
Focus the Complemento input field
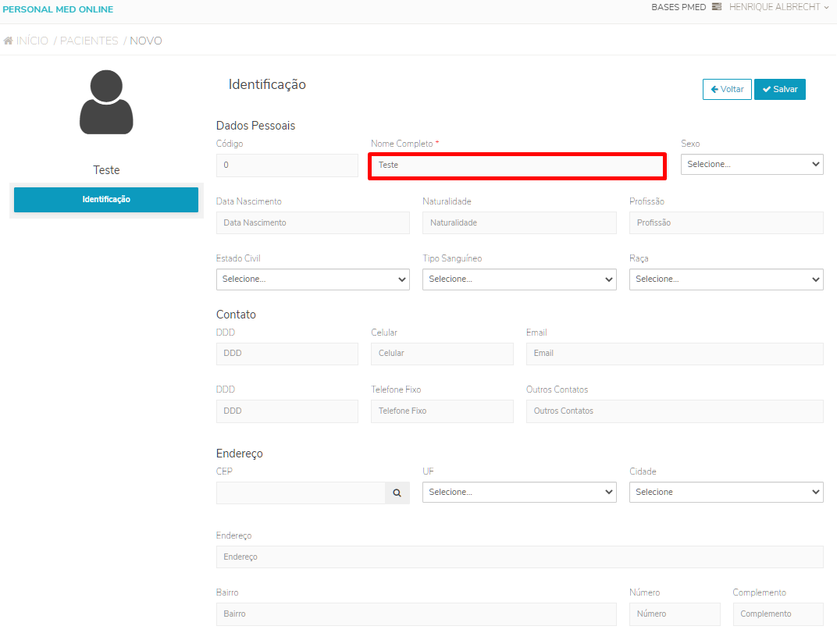pos(778,614)
